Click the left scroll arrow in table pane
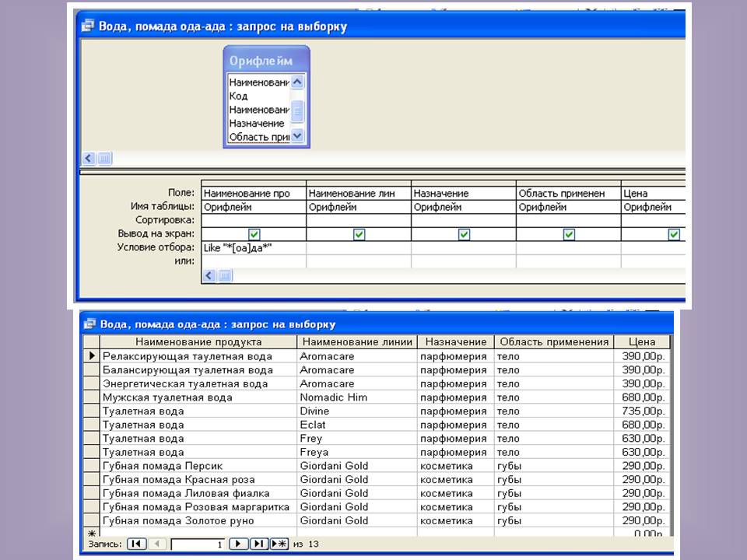 click(89, 158)
